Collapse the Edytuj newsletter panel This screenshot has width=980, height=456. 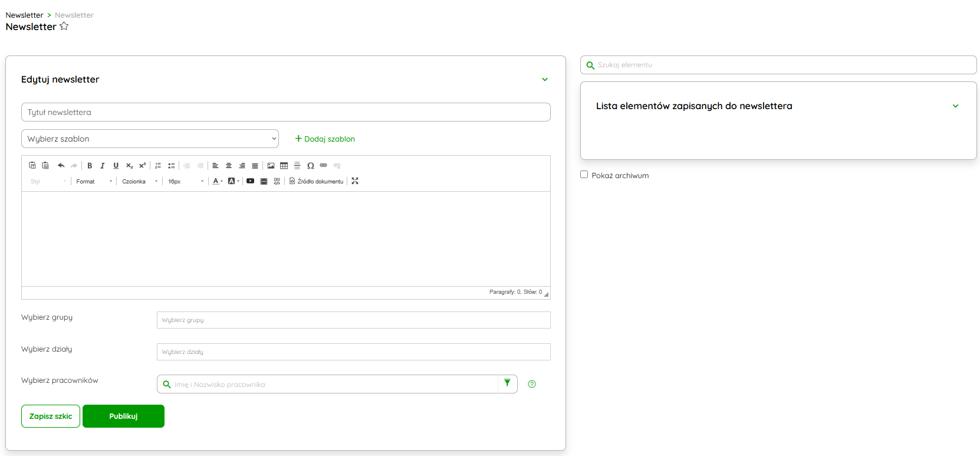click(545, 80)
